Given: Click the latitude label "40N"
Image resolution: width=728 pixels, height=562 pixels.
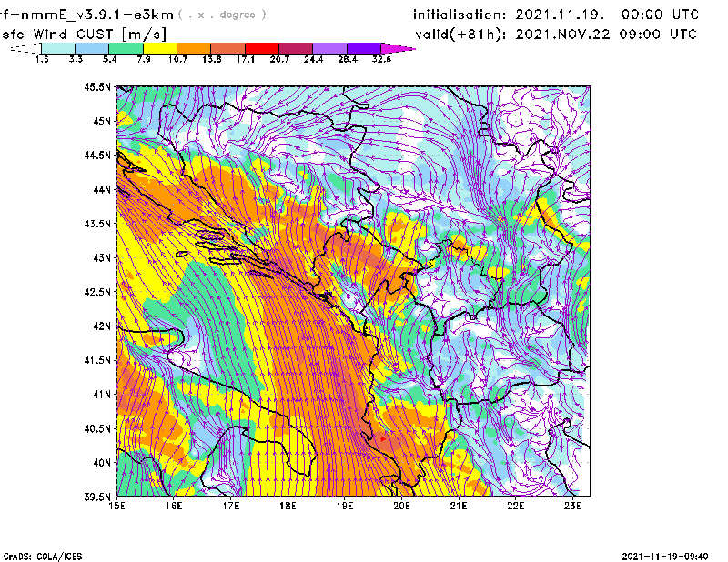Looking at the screenshot, I should 102,463.
